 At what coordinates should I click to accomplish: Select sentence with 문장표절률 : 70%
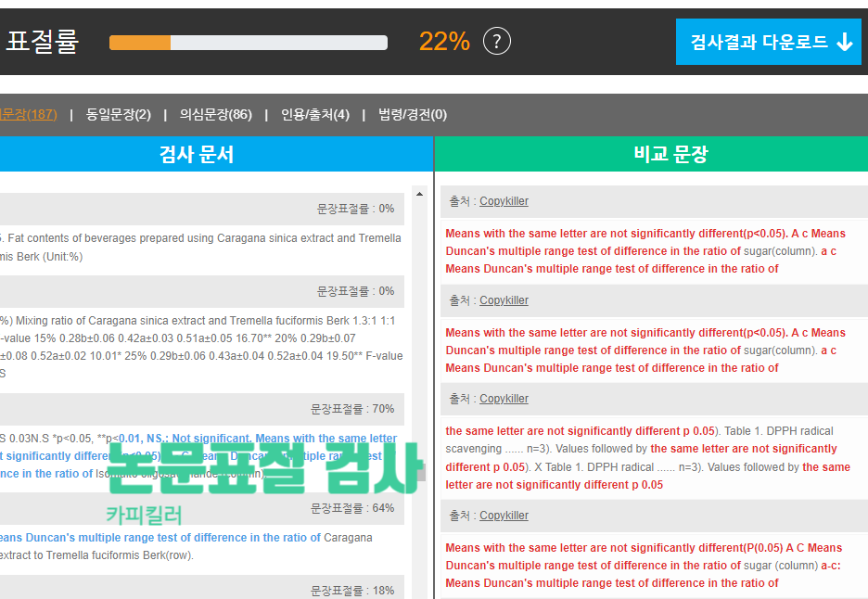201,409
